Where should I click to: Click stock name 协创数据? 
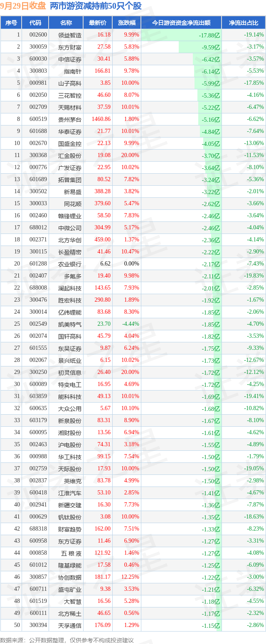click(x=70, y=578)
